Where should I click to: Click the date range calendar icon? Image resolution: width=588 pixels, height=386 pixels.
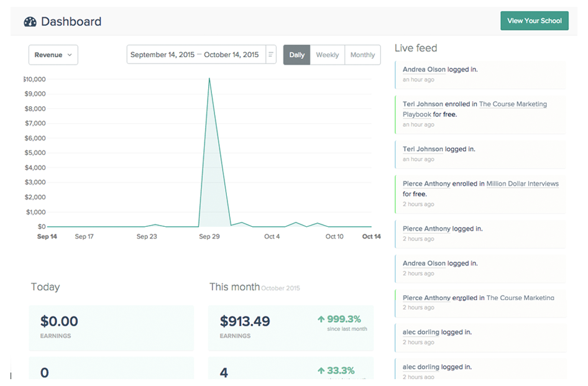pos(271,55)
